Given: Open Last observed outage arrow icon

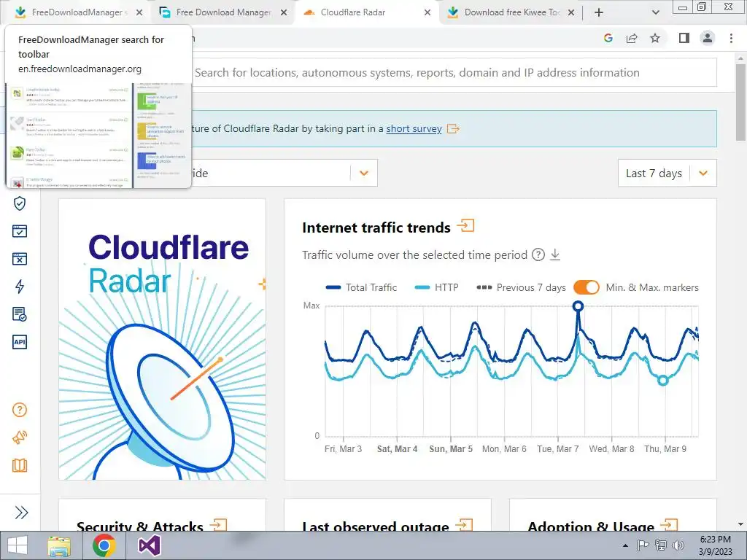Looking at the screenshot, I should tap(464, 525).
